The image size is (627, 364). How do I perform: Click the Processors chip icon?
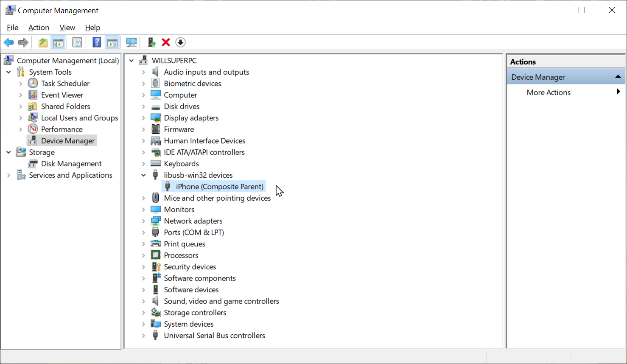click(x=156, y=255)
